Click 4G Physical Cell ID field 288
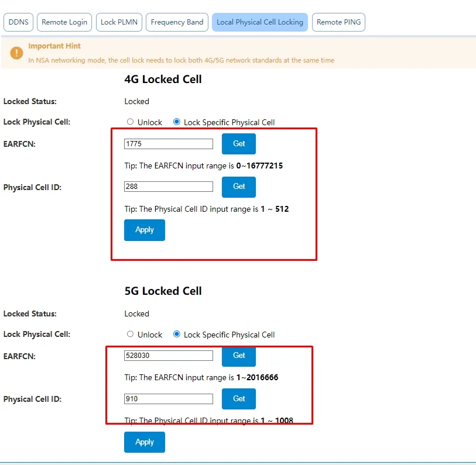 (x=169, y=187)
